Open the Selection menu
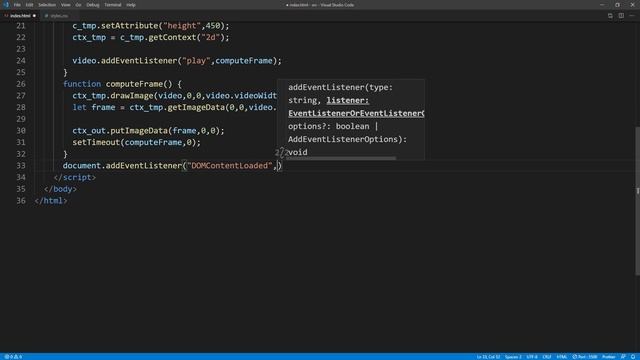 47,5
